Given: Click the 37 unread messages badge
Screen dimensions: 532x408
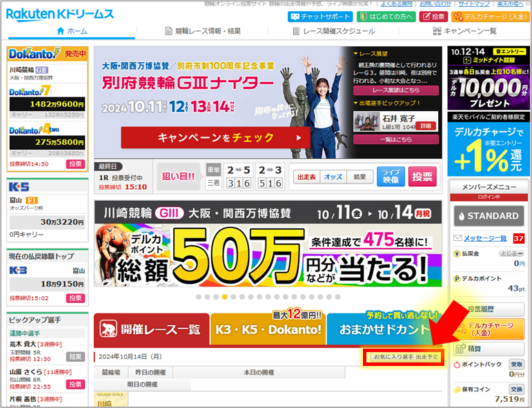Looking at the screenshot, I should 518,238.
